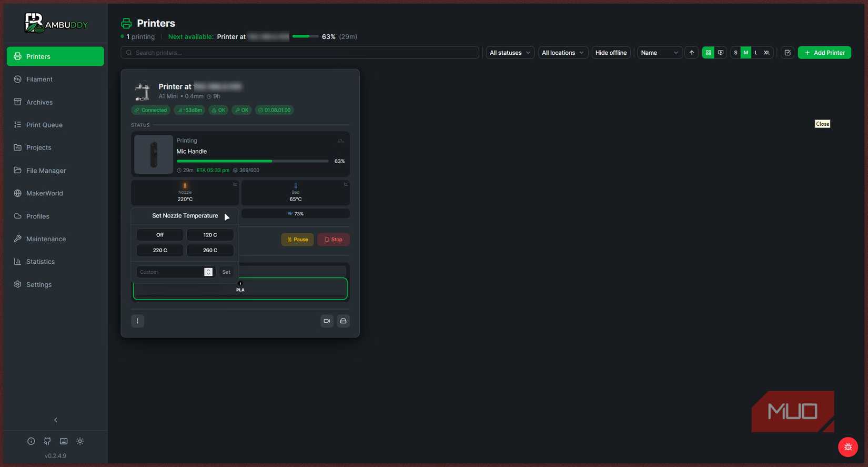This screenshot has width=868, height=467.
Task: Click the warning triangle OK badge
Action: [x=218, y=110]
